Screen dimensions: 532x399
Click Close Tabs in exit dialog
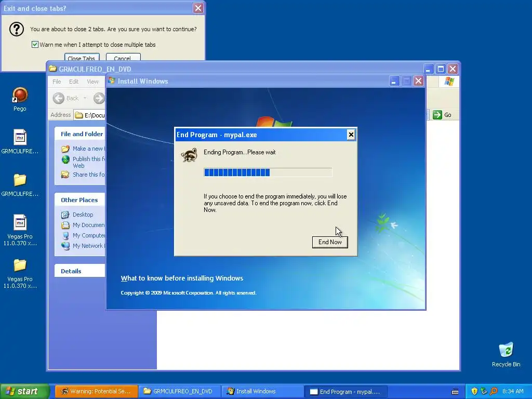click(82, 57)
